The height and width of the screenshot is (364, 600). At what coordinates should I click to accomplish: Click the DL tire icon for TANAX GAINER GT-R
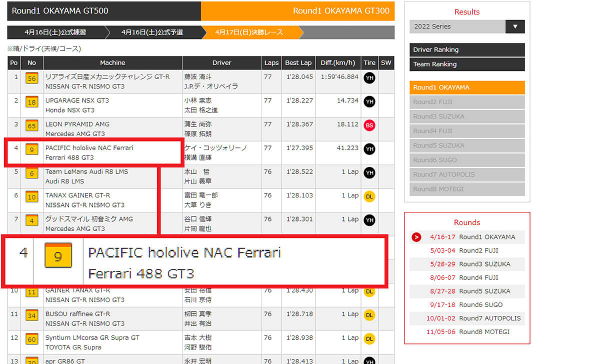coord(369,196)
